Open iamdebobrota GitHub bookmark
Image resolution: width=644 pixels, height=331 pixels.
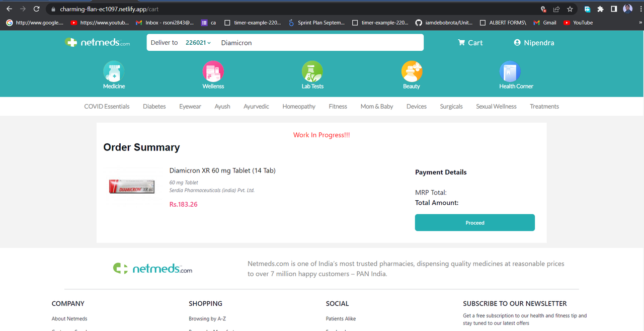(444, 23)
